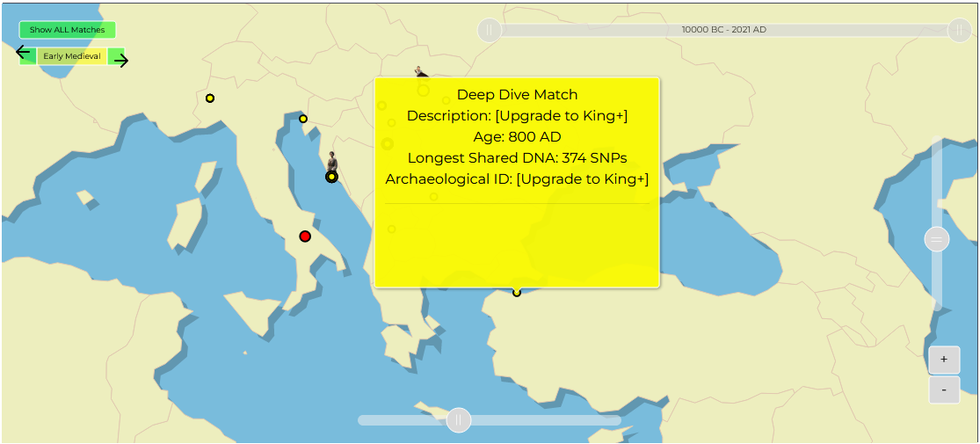Select the yellow marker in northwest Italy

(x=210, y=98)
